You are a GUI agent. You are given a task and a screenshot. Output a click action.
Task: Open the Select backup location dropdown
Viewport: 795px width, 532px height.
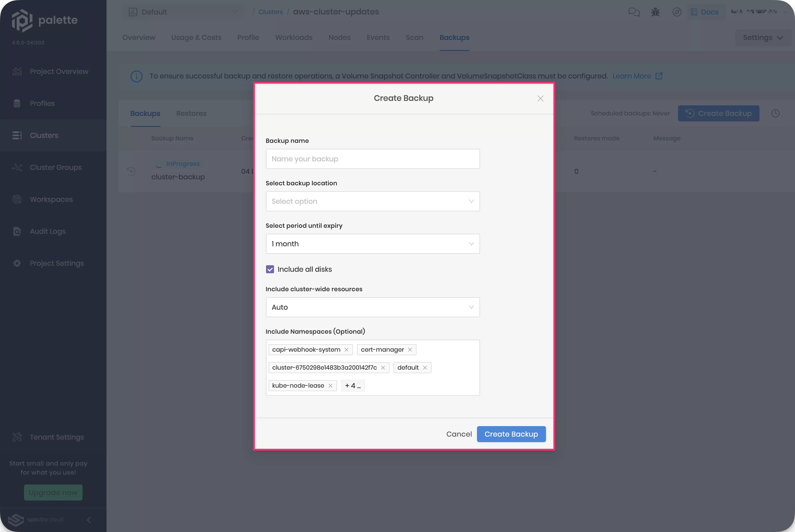(x=372, y=201)
